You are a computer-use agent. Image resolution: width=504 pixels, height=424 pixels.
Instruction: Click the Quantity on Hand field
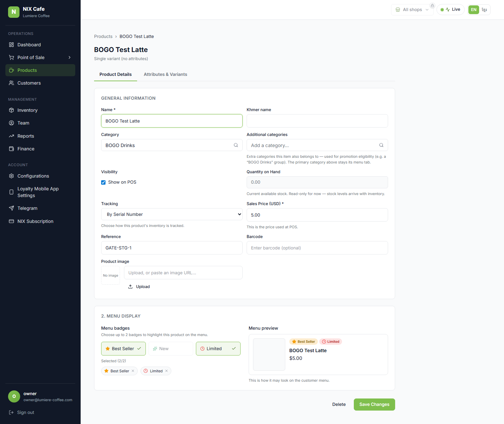(317, 182)
